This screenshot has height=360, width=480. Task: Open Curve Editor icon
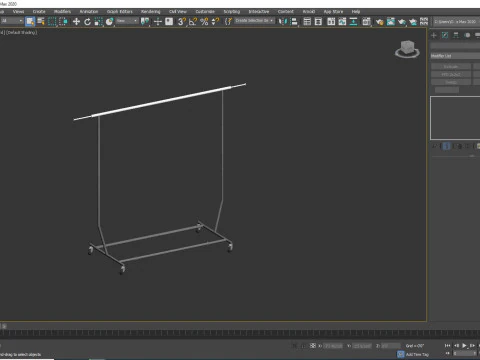coord(342,22)
